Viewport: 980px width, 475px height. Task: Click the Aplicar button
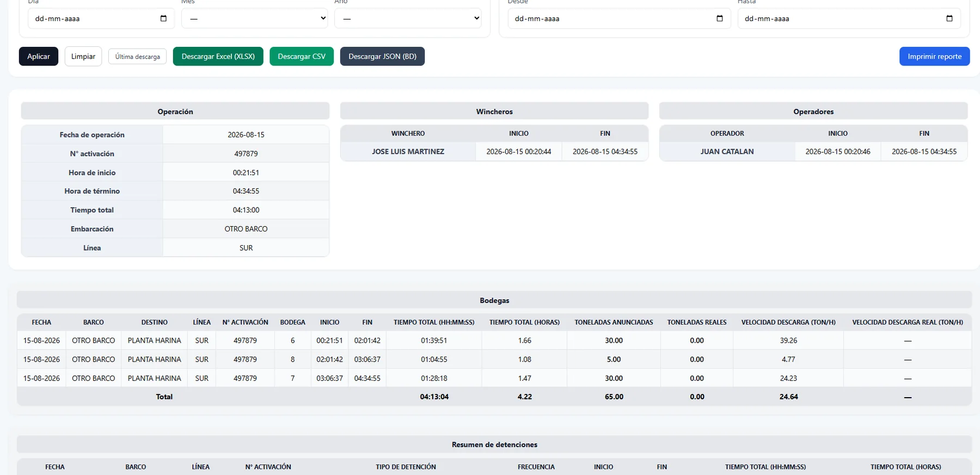pos(39,56)
